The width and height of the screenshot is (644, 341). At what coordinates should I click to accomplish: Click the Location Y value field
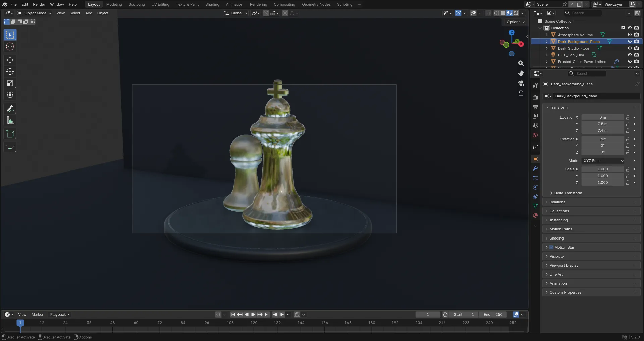pyautogui.click(x=603, y=124)
